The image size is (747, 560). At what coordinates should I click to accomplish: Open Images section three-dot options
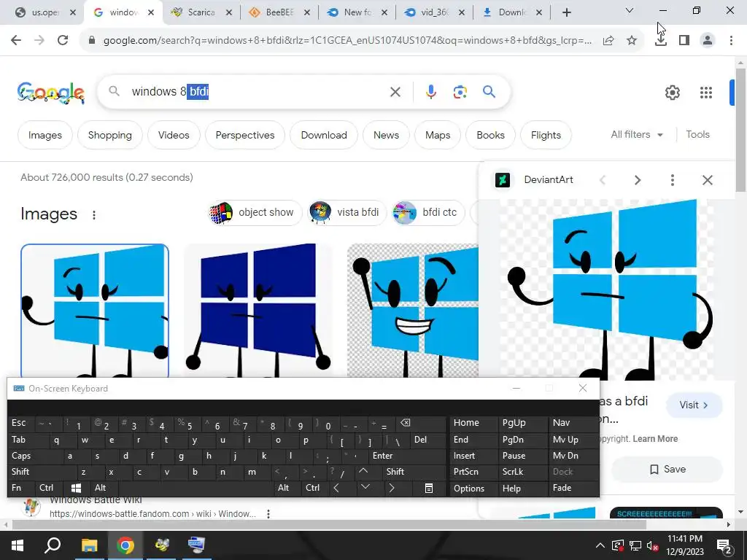[x=94, y=215]
